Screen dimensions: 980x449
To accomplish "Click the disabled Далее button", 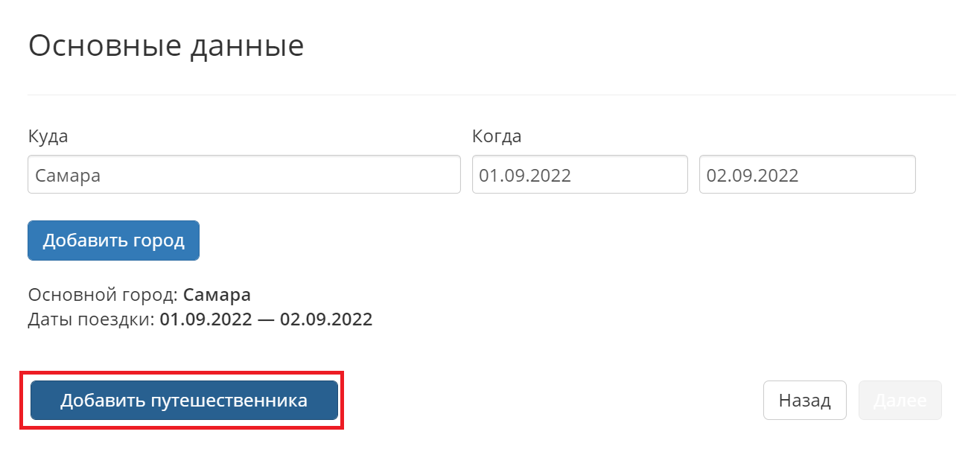I will coord(900,401).
